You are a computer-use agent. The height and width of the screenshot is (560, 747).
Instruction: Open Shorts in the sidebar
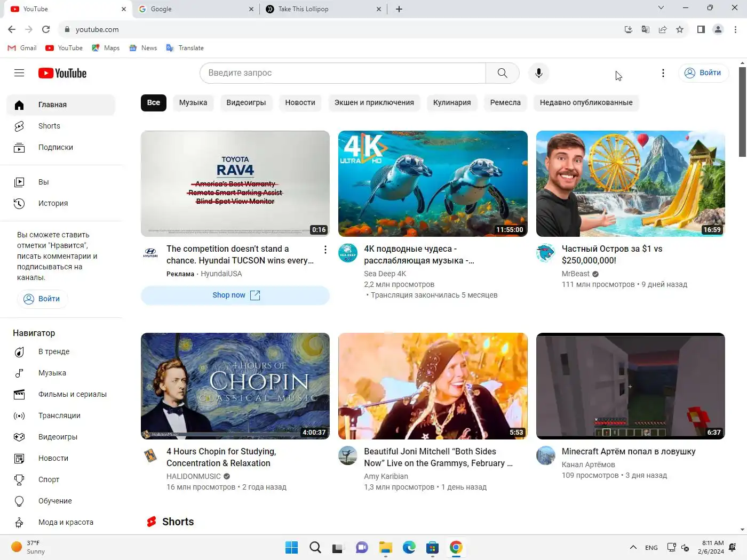pyautogui.click(x=61, y=126)
